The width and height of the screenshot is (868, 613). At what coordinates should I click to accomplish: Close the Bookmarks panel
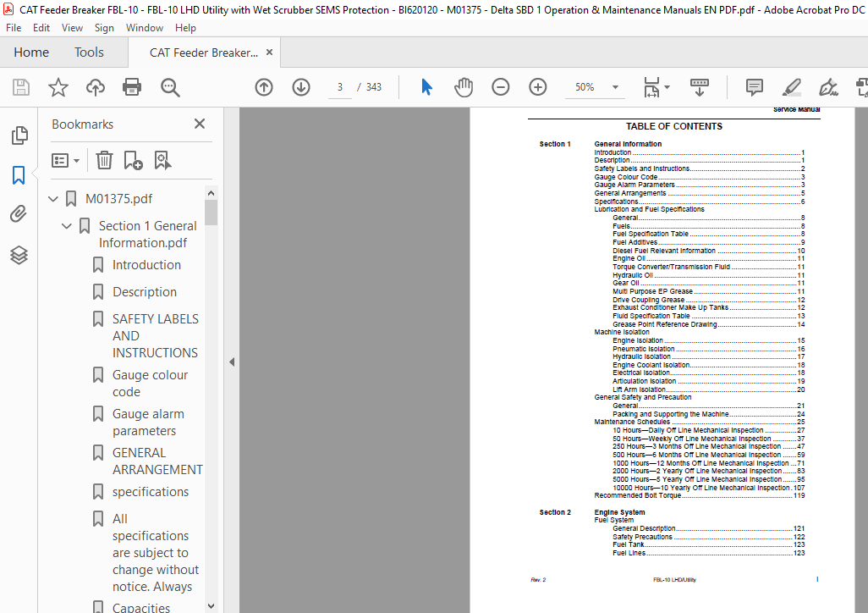[x=200, y=124]
